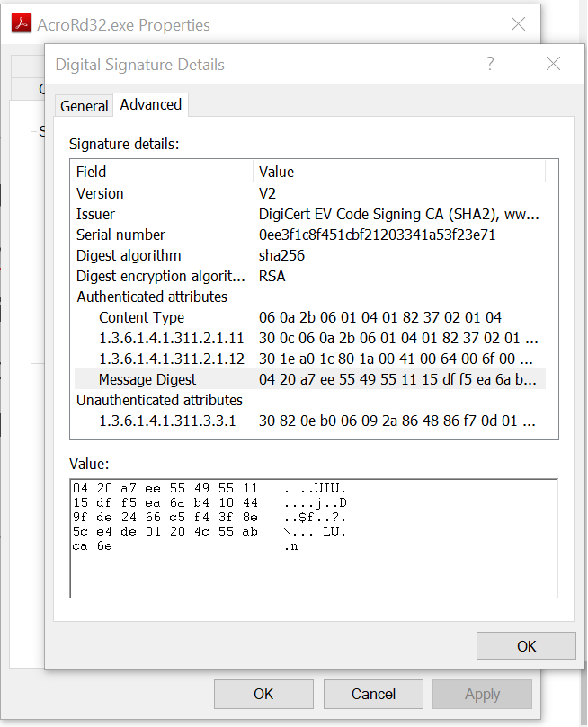The height and width of the screenshot is (727, 588).
Task: Select the Serial number row
Action: click(x=310, y=235)
